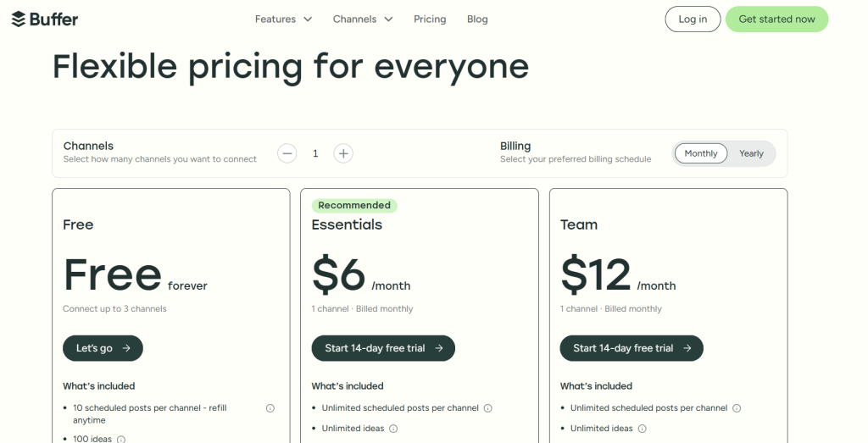Click the $6 /month price
This screenshot has width=868, height=443.
361,275
